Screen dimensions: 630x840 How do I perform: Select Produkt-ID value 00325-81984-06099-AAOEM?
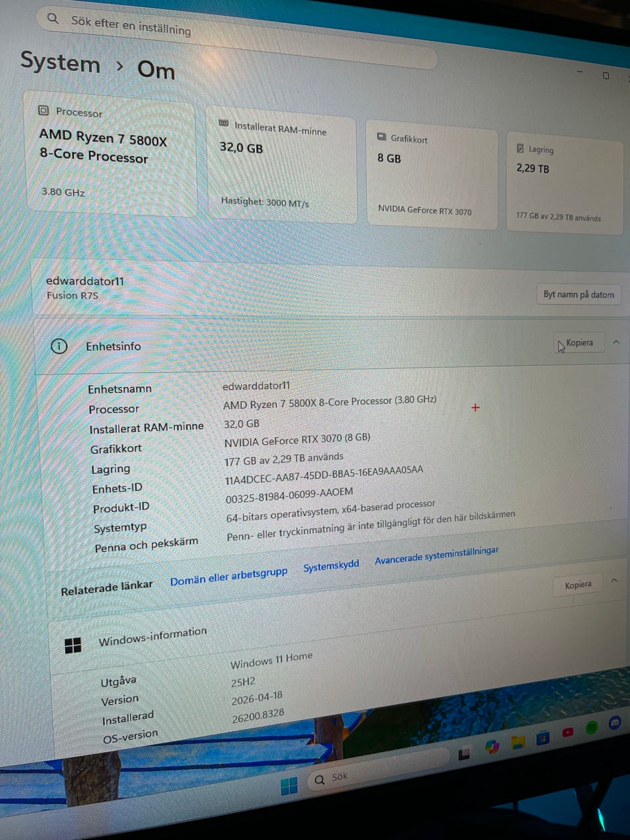click(x=289, y=495)
